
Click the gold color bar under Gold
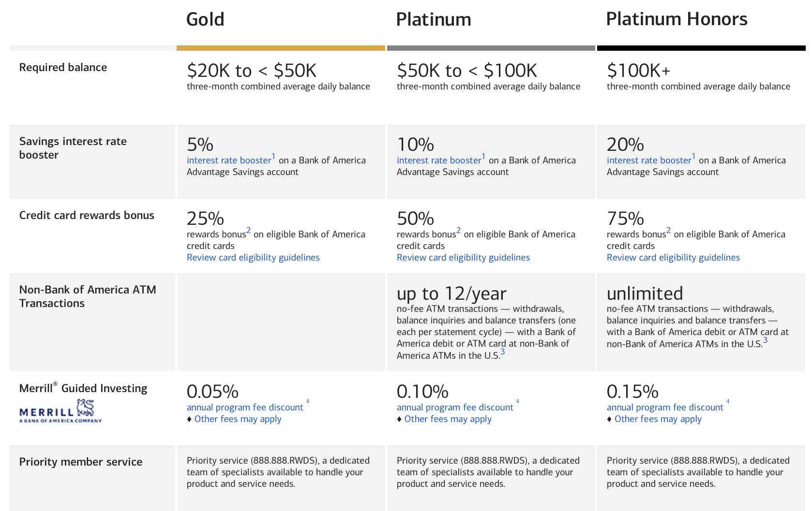click(x=281, y=48)
